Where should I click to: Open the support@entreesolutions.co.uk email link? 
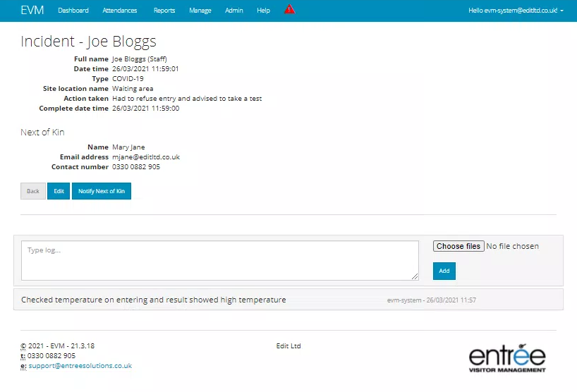(80, 365)
